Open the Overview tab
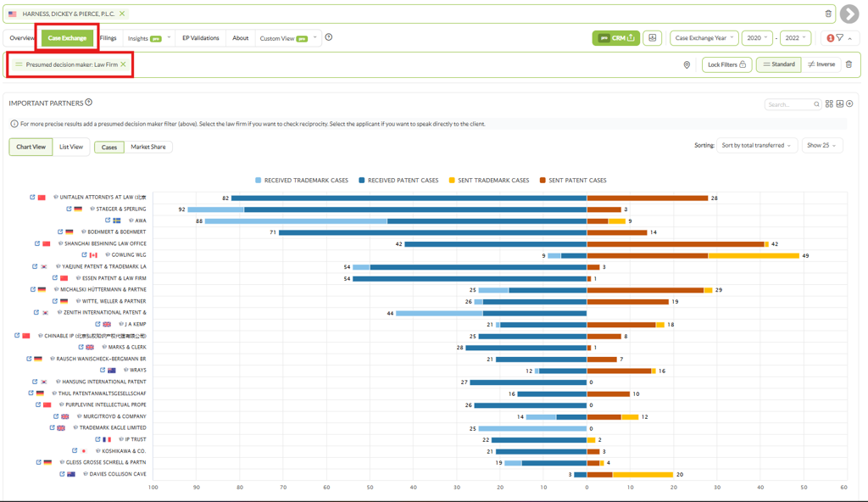868x502 pixels. click(22, 38)
